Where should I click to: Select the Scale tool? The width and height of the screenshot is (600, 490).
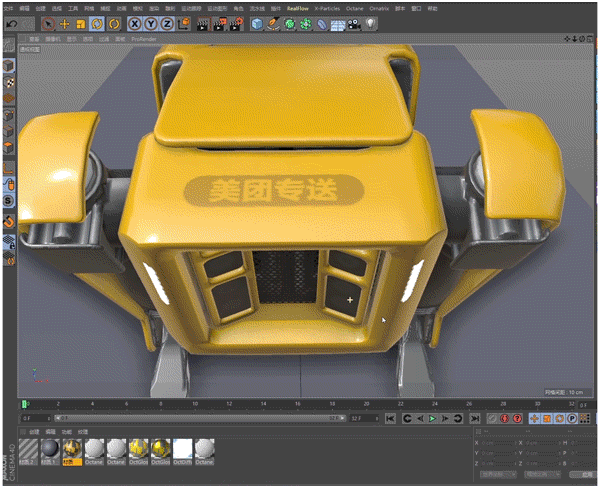pos(81,24)
